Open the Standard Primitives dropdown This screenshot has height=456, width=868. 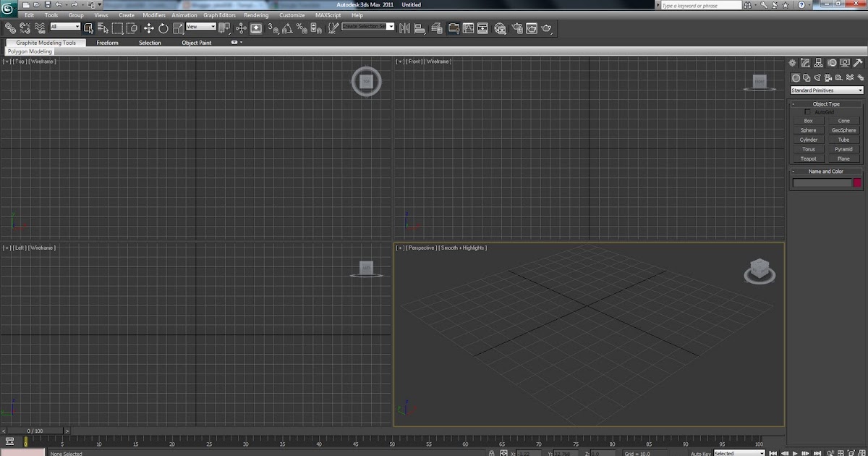point(826,90)
